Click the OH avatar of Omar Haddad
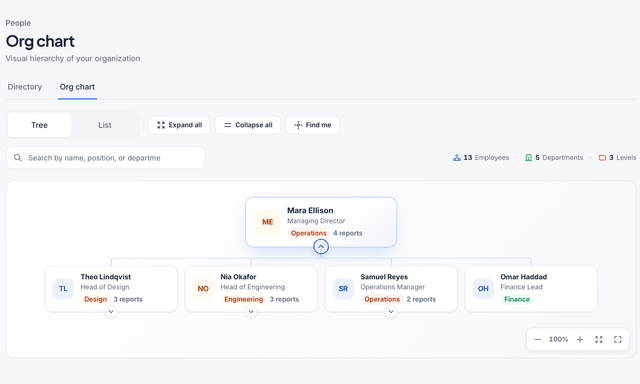The image size is (640, 384). (483, 289)
